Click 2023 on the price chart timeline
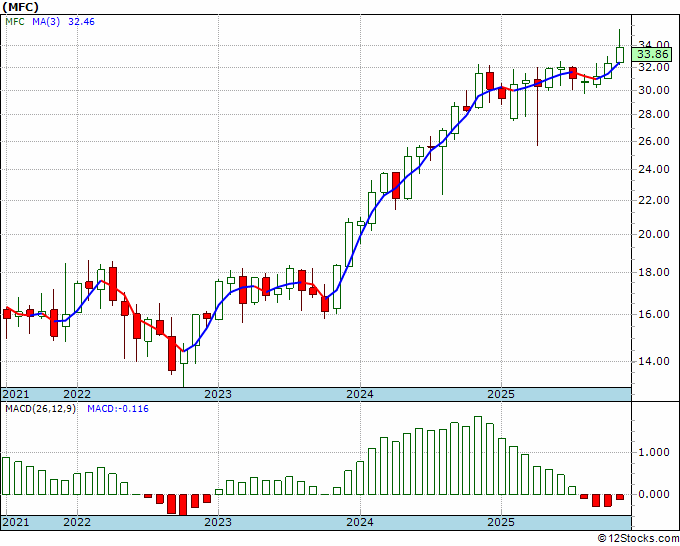 tap(218, 394)
